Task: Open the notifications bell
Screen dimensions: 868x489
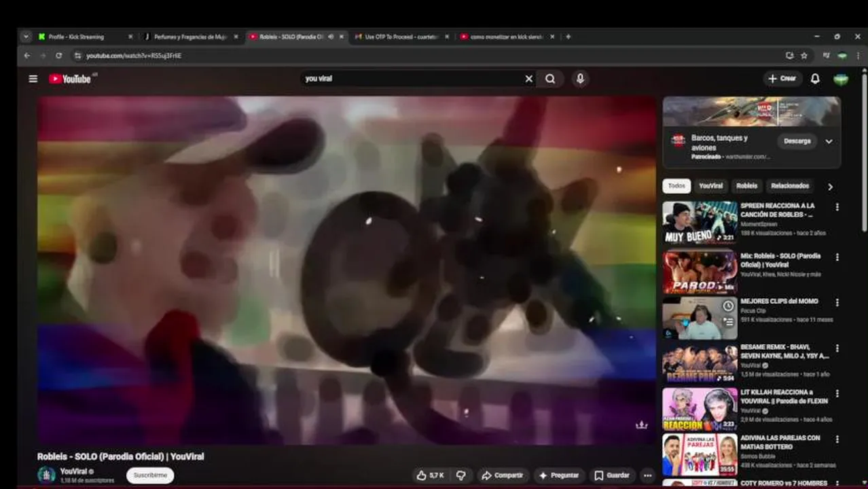Action: tap(815, 79)
